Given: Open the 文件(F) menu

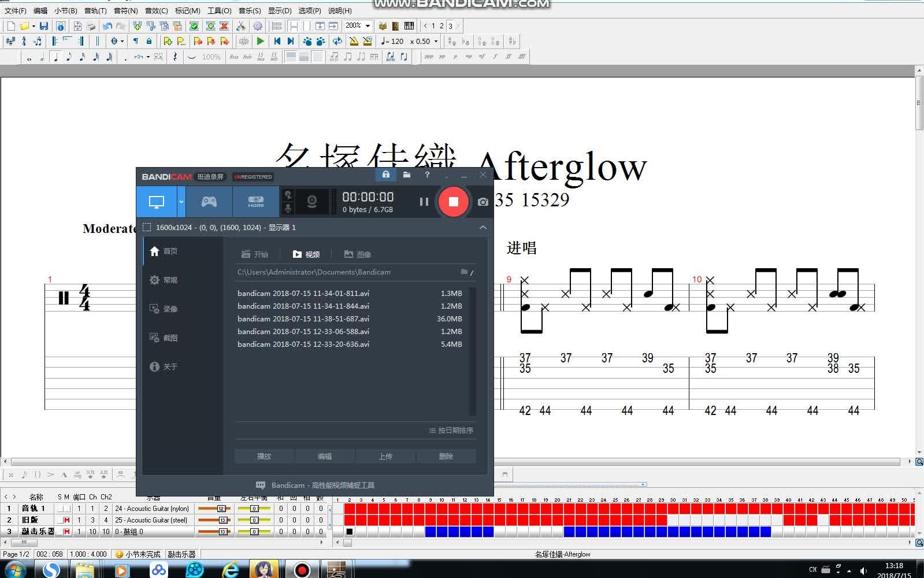Looking at the screenshot, I should [x=15, y=10].
